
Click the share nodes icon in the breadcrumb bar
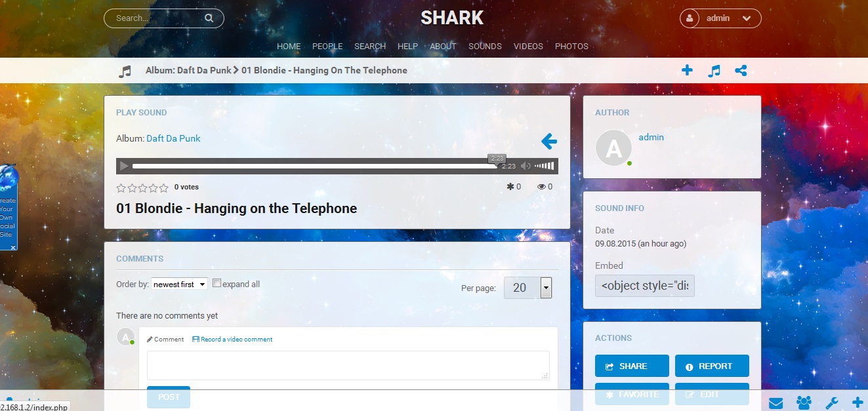coord(741,70)
